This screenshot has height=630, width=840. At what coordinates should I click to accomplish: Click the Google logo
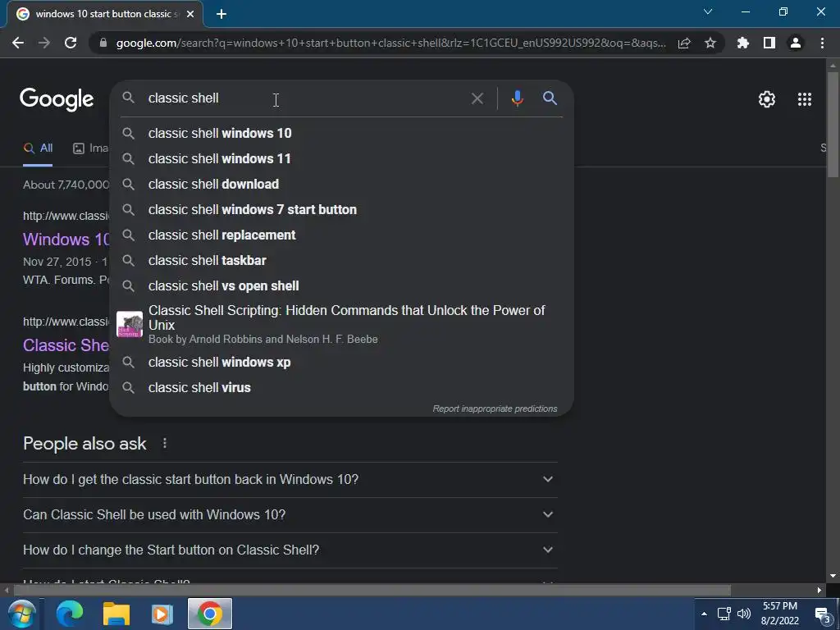[x=57, y=99]
